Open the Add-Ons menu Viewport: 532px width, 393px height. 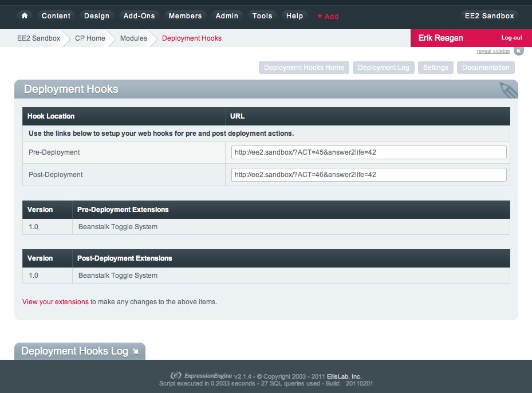click(x=139, y=16)
